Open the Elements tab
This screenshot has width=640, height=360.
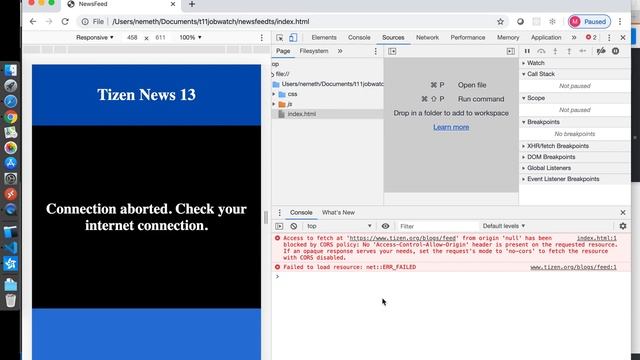[324, 38]
